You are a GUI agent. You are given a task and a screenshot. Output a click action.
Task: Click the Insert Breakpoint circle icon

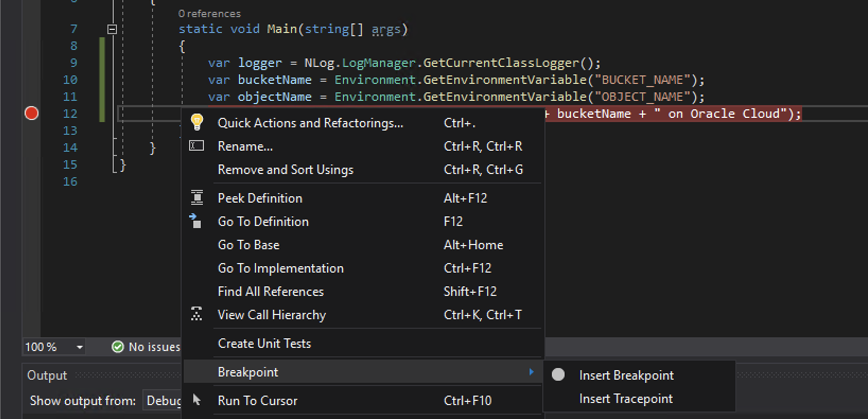pos(558,375)
